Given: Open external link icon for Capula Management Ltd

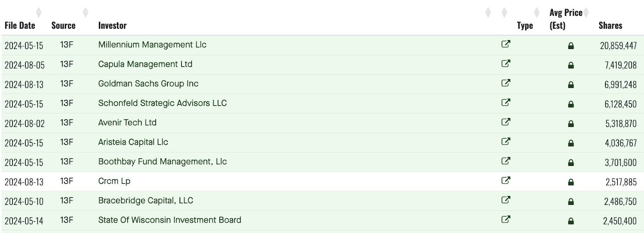Looking at the screenshot, I should [506, 63].
